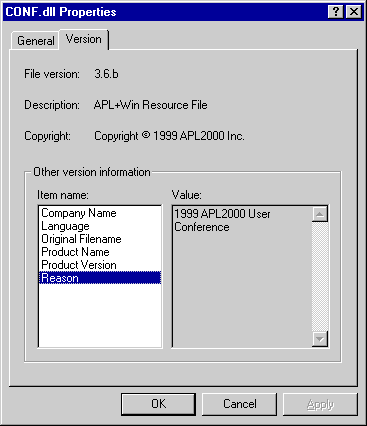Click the Value box scroll down arrow
This screenshot has width=367, height=426.
pos(320,339)
